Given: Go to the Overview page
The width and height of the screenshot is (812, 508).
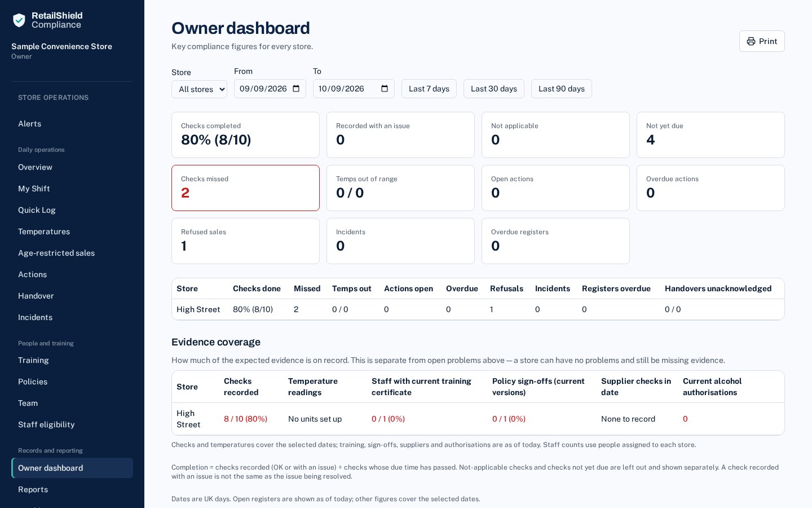Looking at the screenshot, I should click(72, 167).
